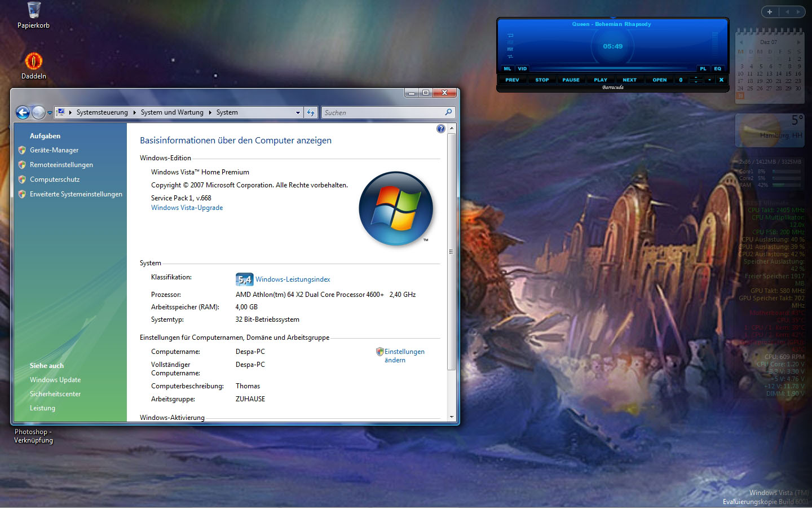Select the Photoshop - Verknüpfung desktop shortcut

pyautogui.click(x=33, y=436)
